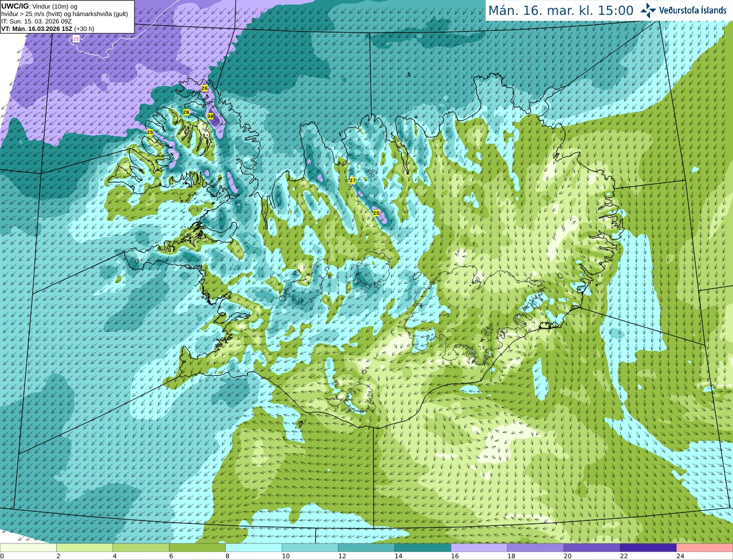This screenshot has height=560, width=733.
Task: Select the 10–12 m/s legend swatch
Action: [310, 547]
